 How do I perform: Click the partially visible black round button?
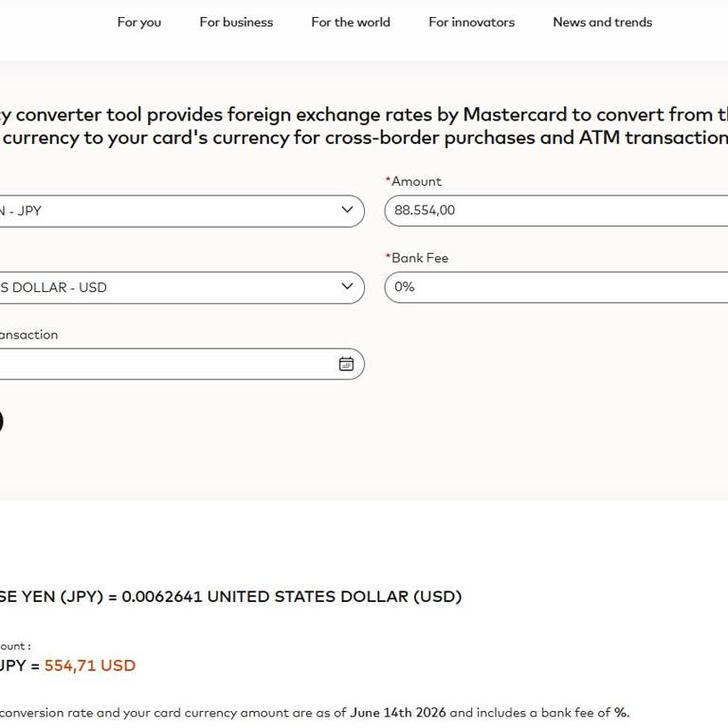(x=1, y=422)
